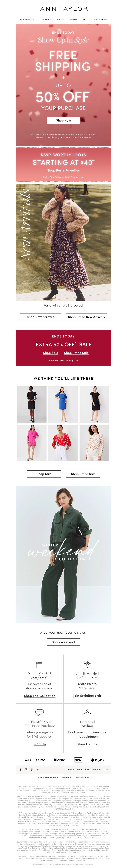Select Find a Store in navigation

(100, 19)
